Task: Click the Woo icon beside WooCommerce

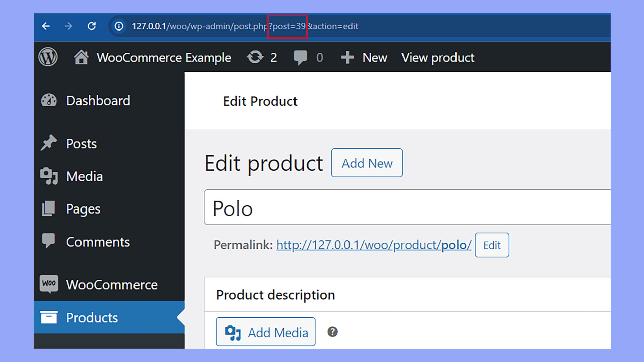Action: point(49,284)
